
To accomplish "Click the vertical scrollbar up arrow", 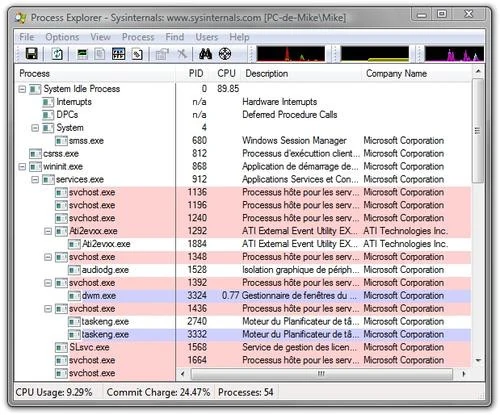I will coord(478,71).
